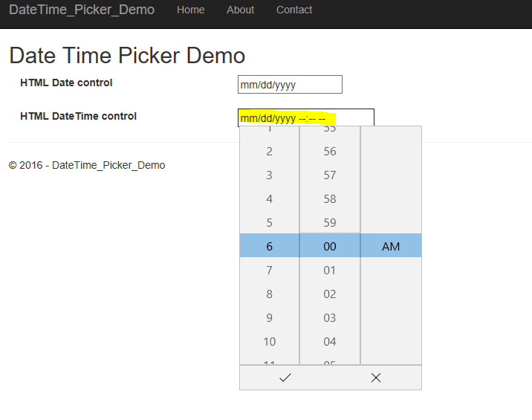Choose hour 10 in the hour column
532x420 pixels.
coord(270,341)
